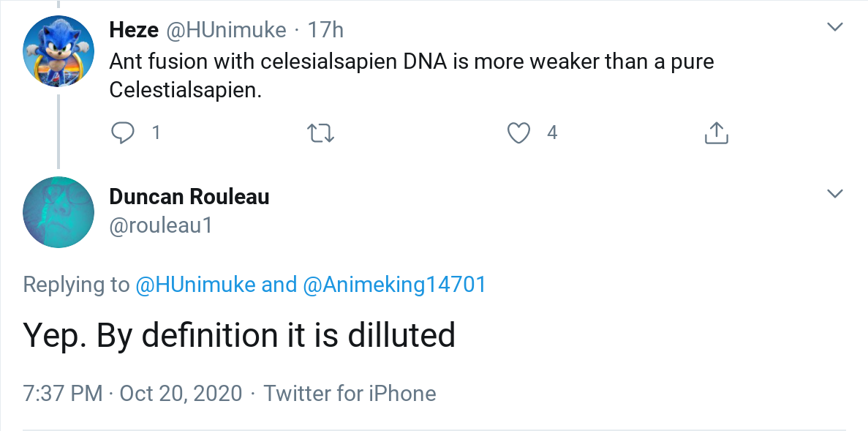The width and height of the screenshot is (868, 431).
Task: Open @HUnimuke in the Replying to line
Action: (x=194, y=285)
